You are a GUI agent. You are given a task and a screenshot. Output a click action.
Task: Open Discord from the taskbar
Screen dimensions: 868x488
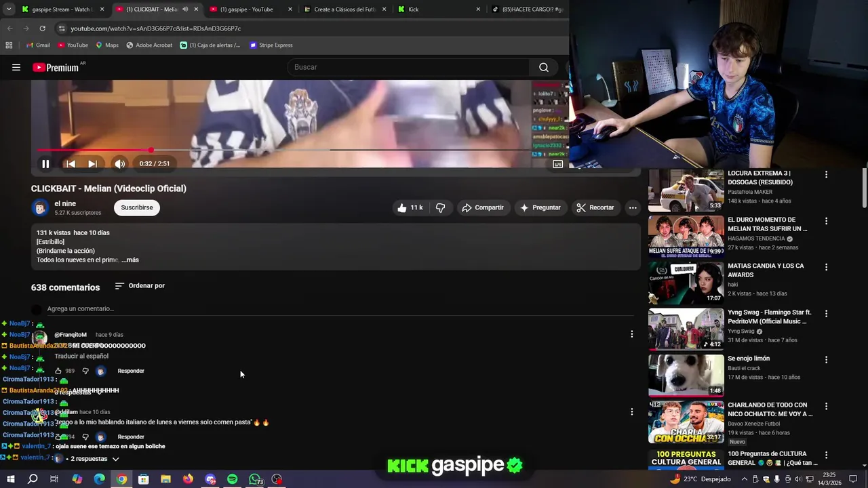(x=210, y=479)
